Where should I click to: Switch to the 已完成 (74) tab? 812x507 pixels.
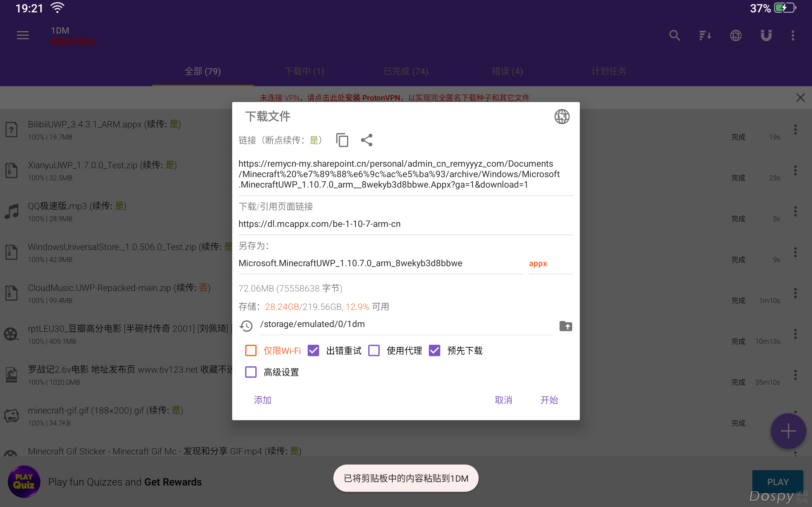click(x=406, y=71)
